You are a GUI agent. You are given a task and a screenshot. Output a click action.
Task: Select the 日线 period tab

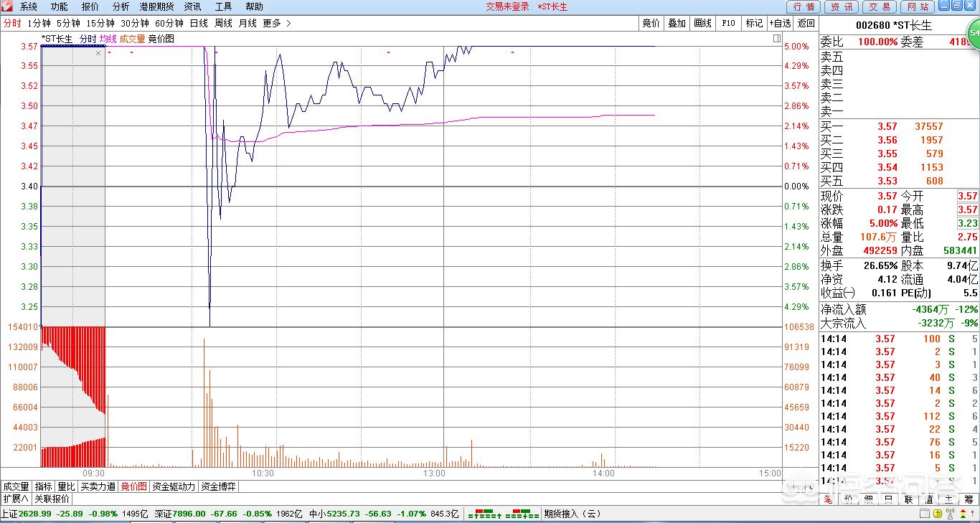pos(199,23)
